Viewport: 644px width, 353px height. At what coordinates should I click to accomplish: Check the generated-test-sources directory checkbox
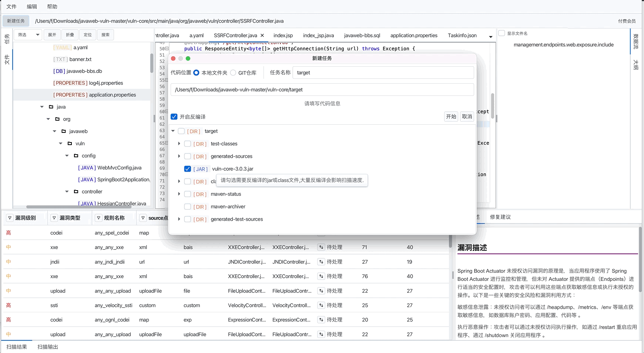(x=188, y=219)
